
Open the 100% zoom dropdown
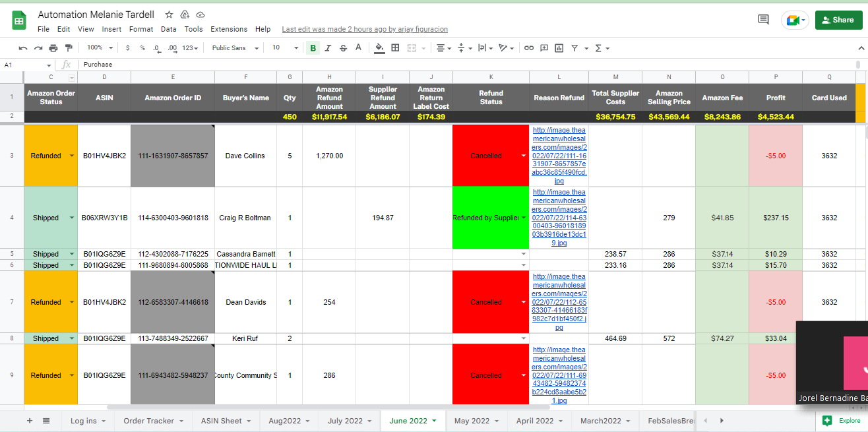[x=100, y=48]
